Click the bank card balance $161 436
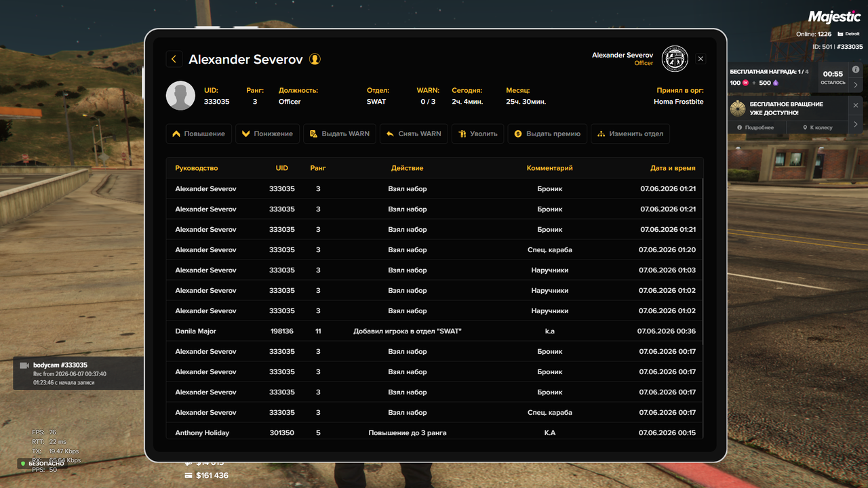Screen dimensions: 868x488 click(x=206, y=476)
